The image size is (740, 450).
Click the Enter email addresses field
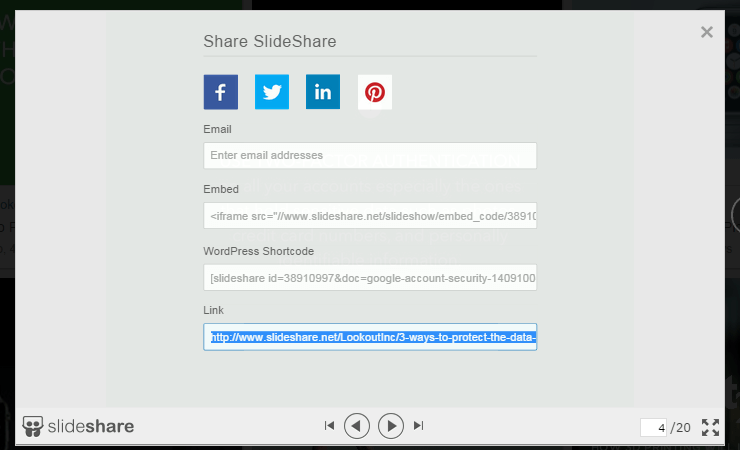pyautogui.click(x=370, y=156)
